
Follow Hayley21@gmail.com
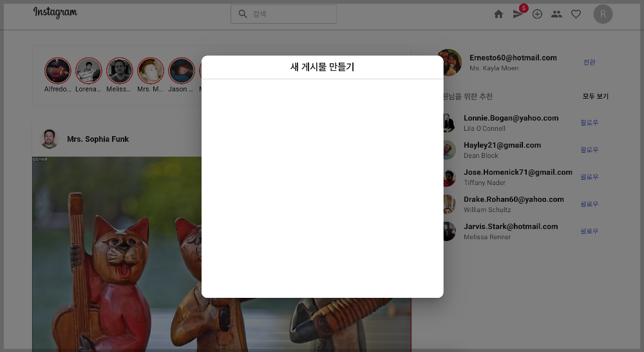[589, 150]
